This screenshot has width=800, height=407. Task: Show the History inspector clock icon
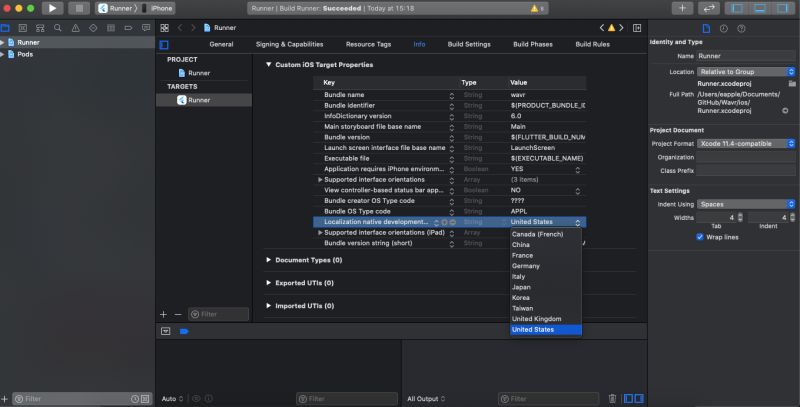723,29
